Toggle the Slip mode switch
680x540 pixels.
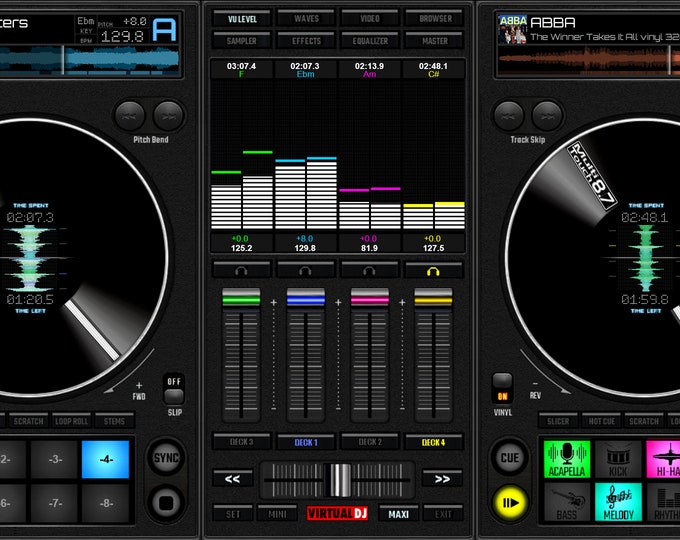(x=174, y=389)
